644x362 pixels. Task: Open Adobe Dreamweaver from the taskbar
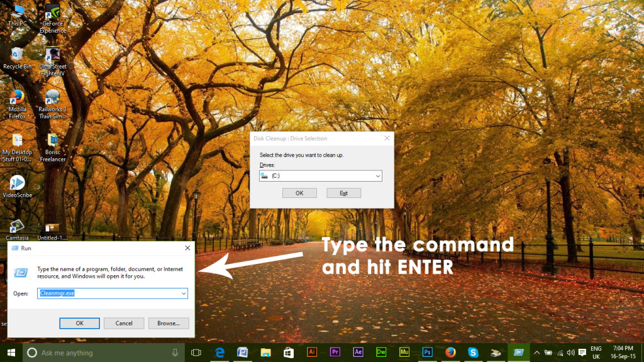click(x=380, y=352)
